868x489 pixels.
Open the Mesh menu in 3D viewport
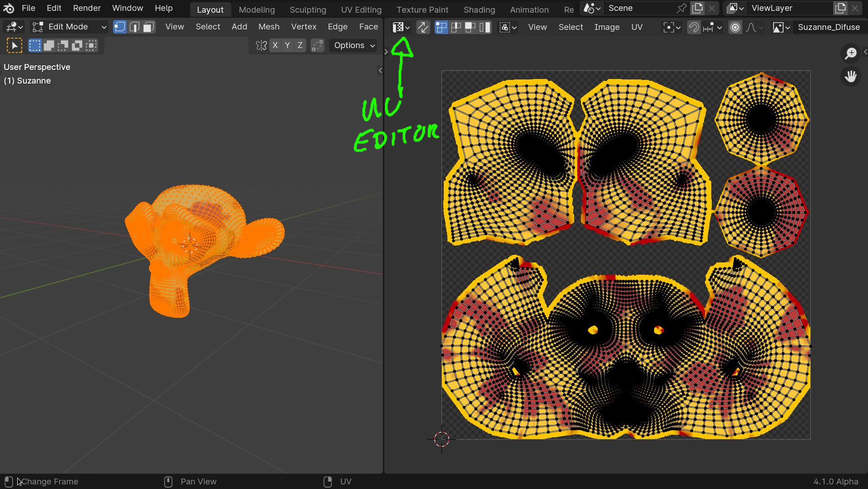[x=269, y=27]
